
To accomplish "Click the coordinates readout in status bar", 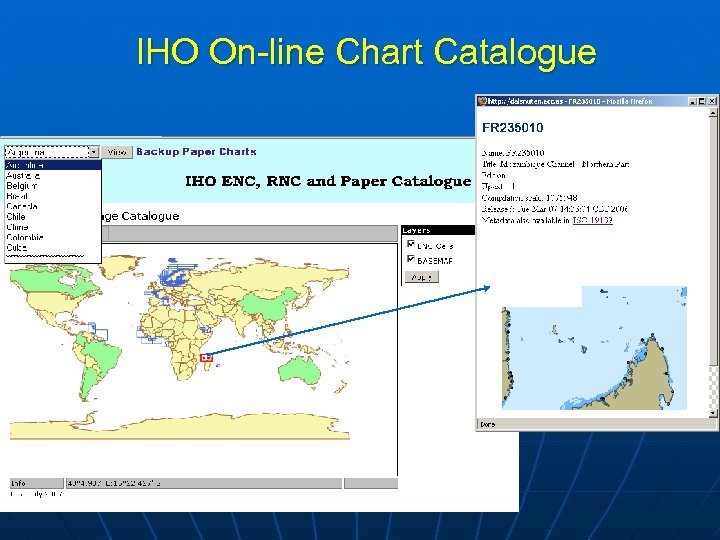I will (x=204, y=483).
